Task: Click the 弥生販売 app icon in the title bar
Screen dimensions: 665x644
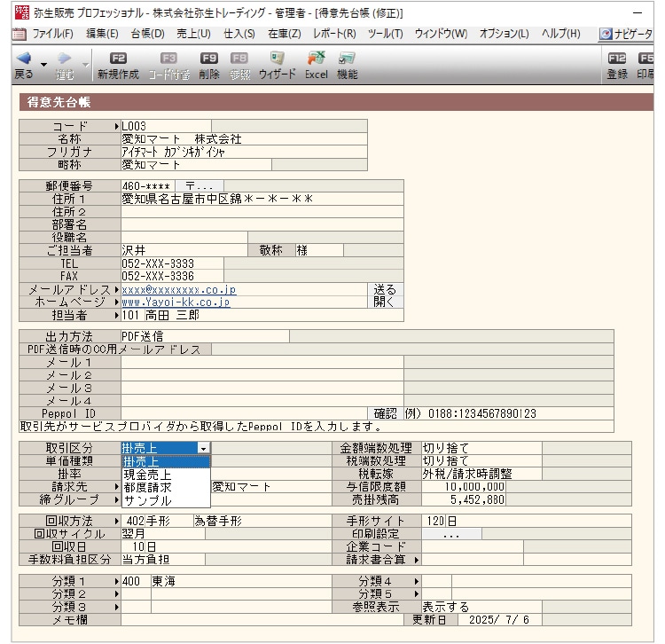Action: pyautogui.click(x=22, y=12)
